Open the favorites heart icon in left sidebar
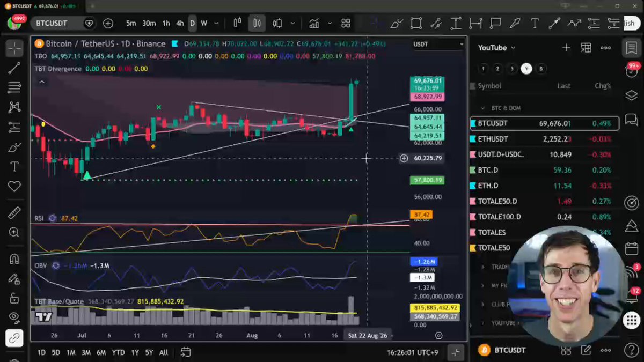The width and height of the screenshot is (644, 362). point(14,186)
